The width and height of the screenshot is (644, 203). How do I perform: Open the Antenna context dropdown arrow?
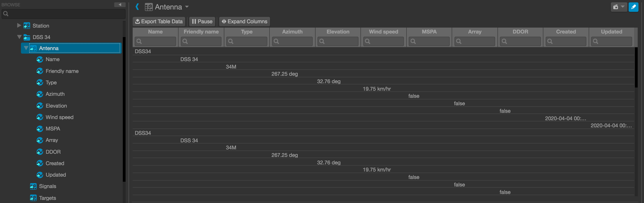pos(187,7)
